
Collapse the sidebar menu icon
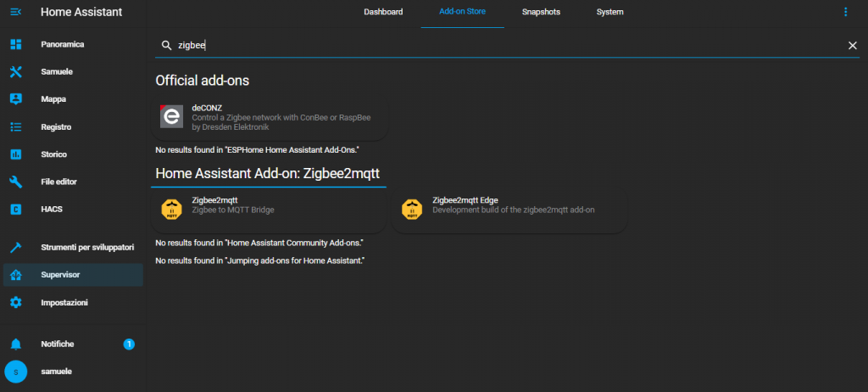15,12
